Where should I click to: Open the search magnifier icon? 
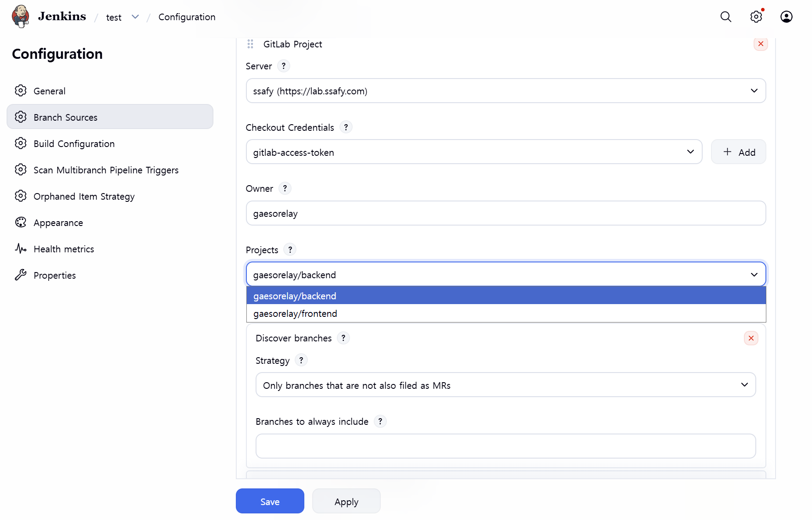726,17
